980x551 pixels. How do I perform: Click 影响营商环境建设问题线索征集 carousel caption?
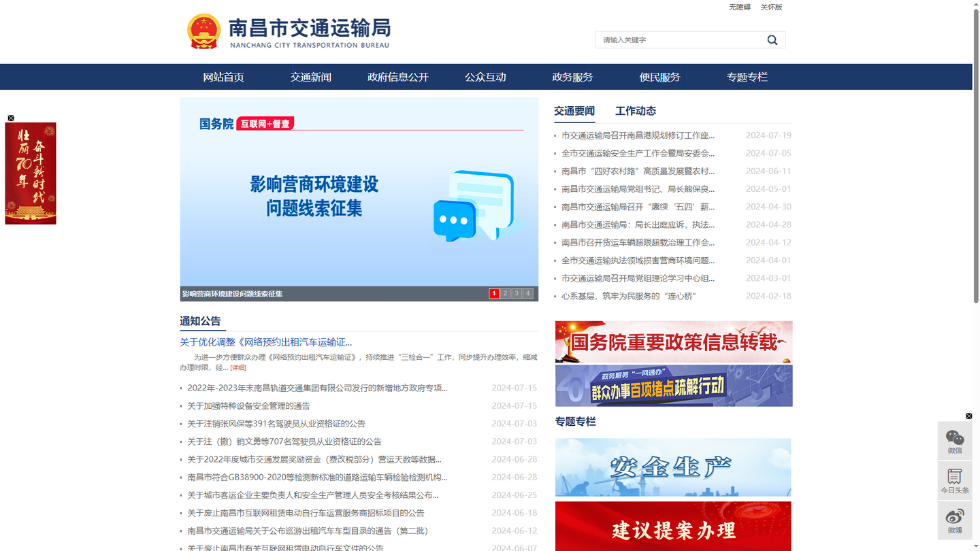click(x=232, y=294)
